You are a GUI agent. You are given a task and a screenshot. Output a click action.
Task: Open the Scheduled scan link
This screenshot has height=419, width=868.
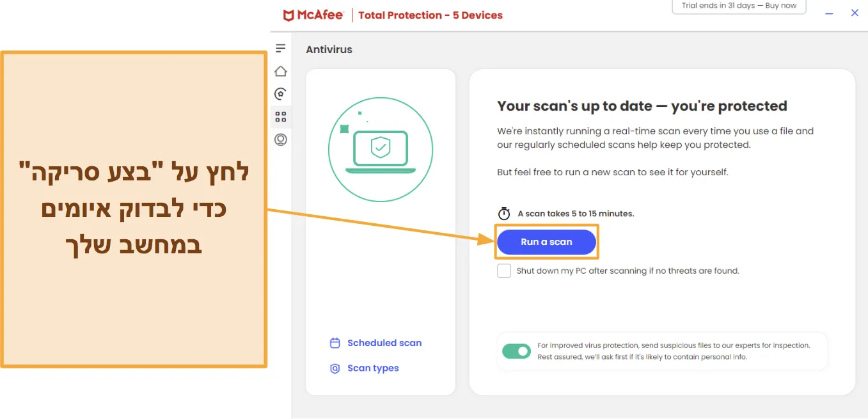[x=384, y=343]
